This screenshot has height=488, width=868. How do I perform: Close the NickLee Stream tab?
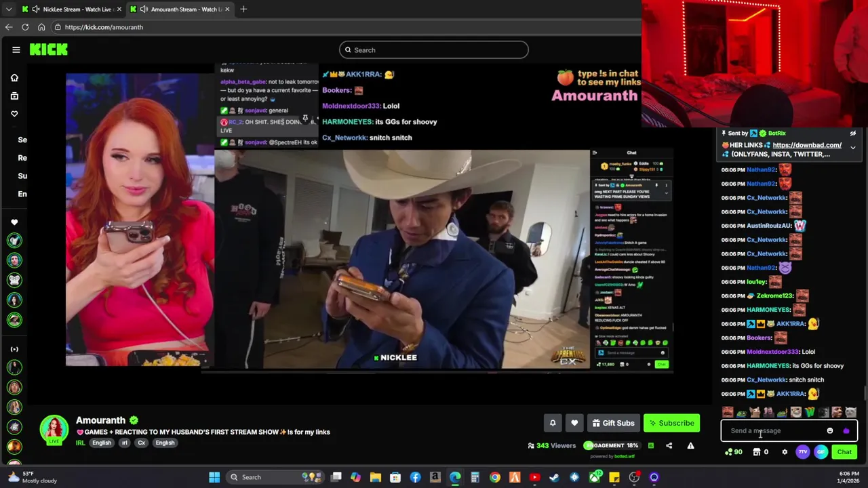coord(119,9)
